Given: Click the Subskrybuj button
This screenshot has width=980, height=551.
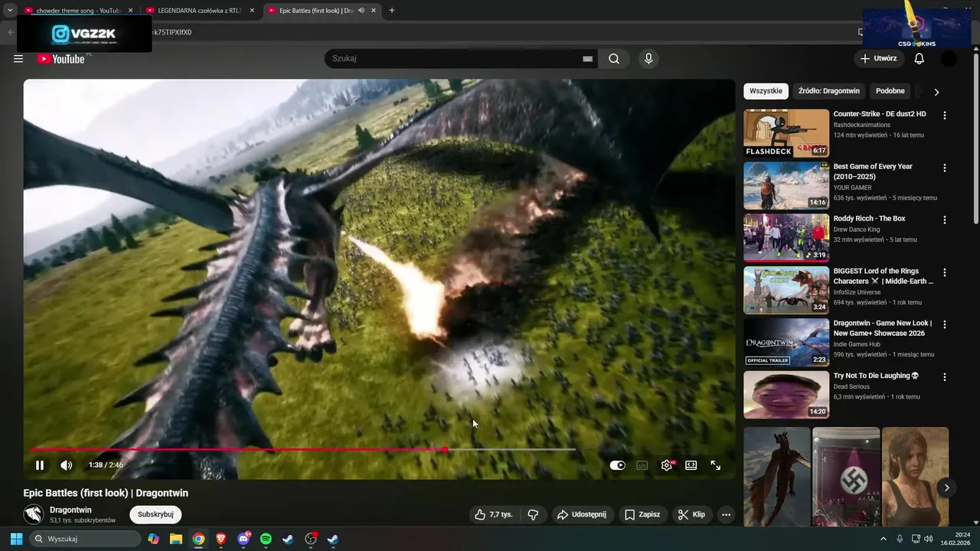Looking at the screenshot, I should [155, 514].
